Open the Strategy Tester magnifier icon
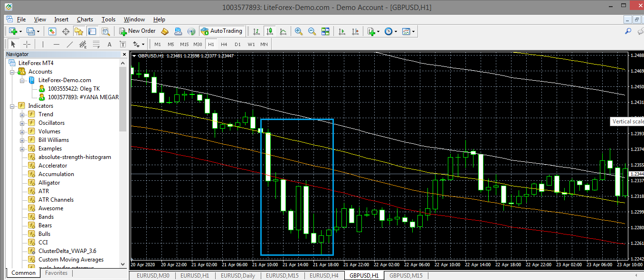Viewport: 644px width, 280px height. click(105, 31)
